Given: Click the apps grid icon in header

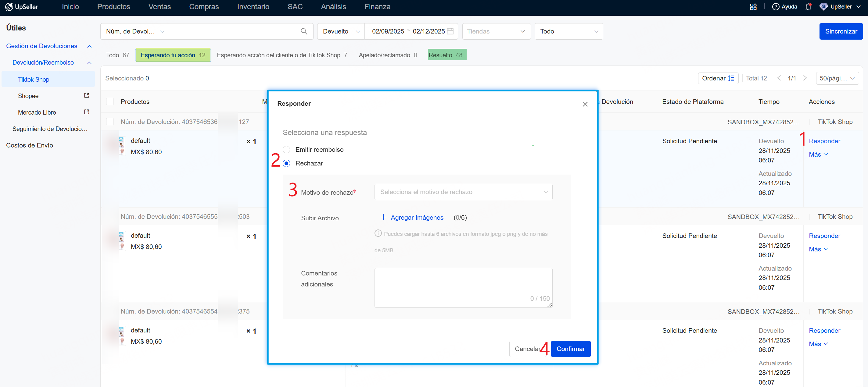Looking at the screenshot, I should (x=753, y=7).
